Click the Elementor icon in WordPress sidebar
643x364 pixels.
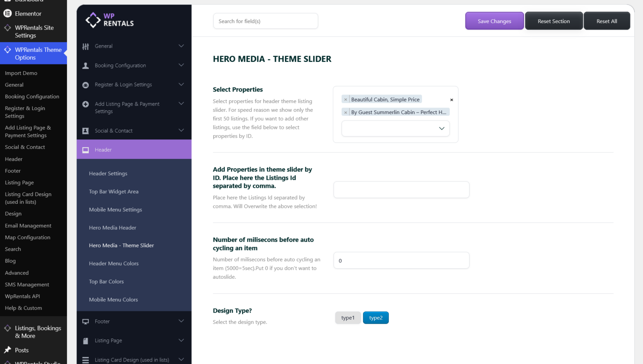pyautogui.click(x=8, y=13)
